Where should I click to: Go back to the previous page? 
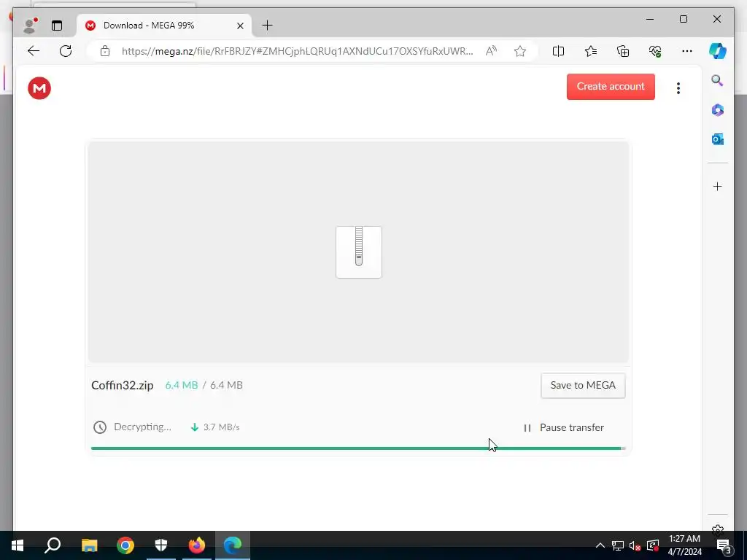34,51
